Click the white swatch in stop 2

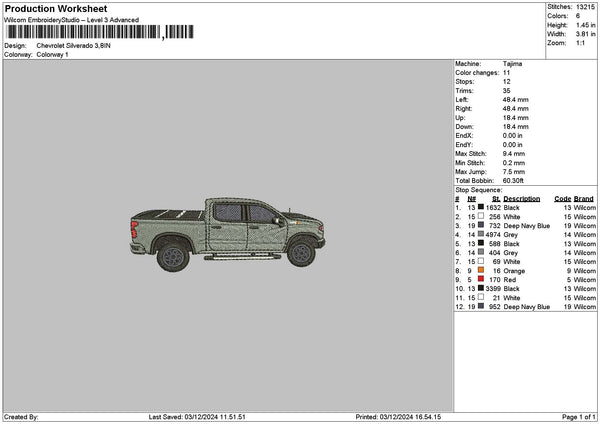coord(481,216)
